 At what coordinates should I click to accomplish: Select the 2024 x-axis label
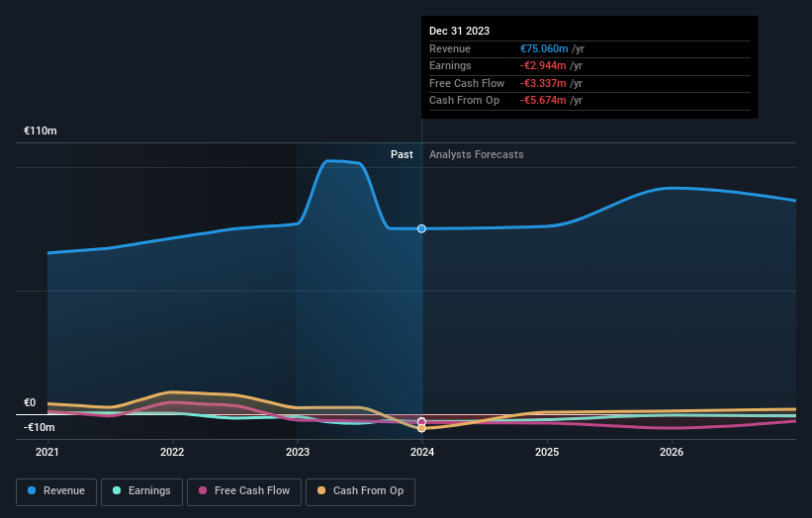click(x=422, y=452)
